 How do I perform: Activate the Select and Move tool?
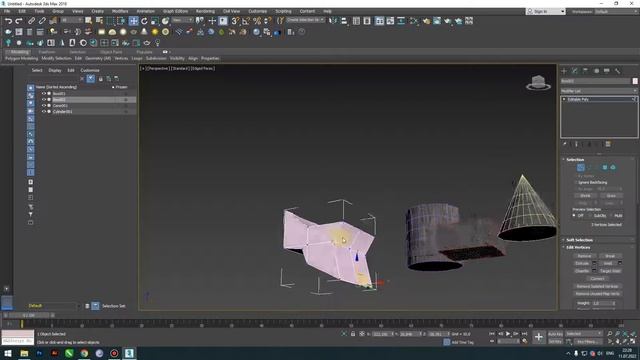(133, 20)
